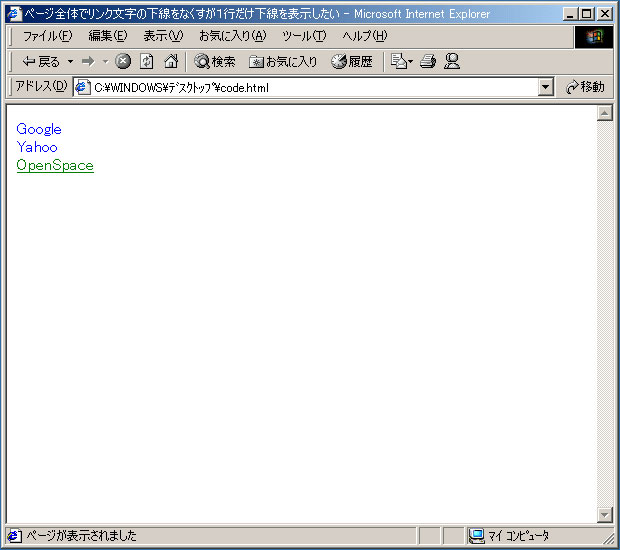The width and height of the screenshot is (620, 550).
Task: Show the 履歴 history pane
Action: click(352, 62)
